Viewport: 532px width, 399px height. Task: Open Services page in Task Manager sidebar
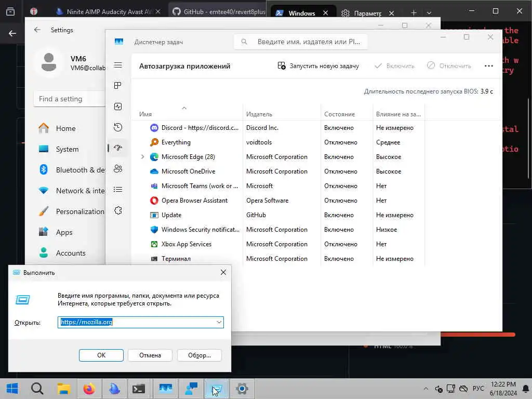[x=118, y=210]
